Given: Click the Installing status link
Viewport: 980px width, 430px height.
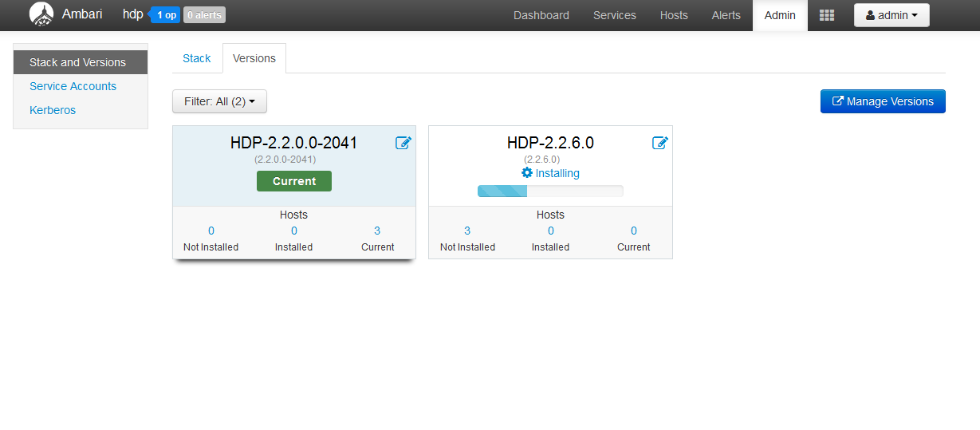Looking at the screenshot, I should coord(557,173).
